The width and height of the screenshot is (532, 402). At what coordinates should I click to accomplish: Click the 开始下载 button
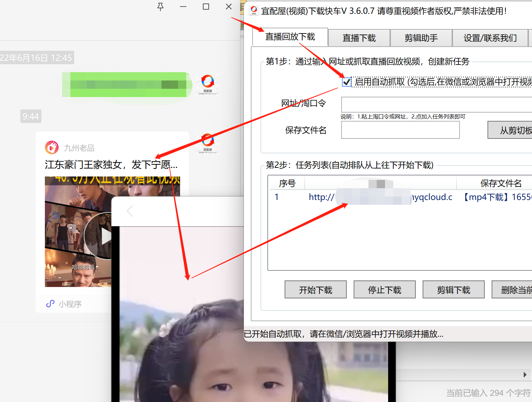pyautogui.click(x=316, y=289)
